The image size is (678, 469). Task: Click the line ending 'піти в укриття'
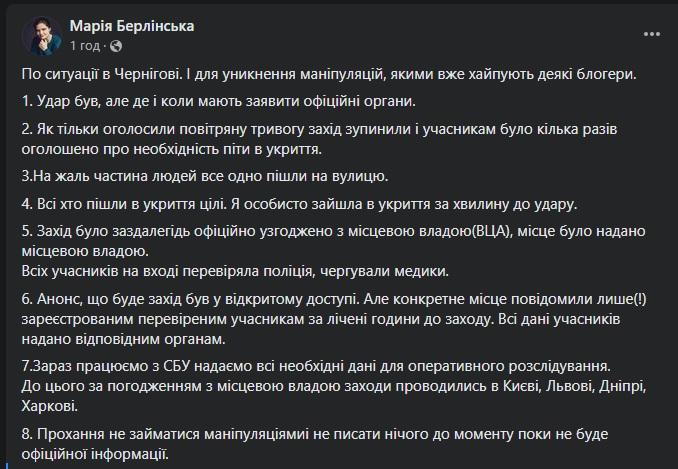point(170,149)
